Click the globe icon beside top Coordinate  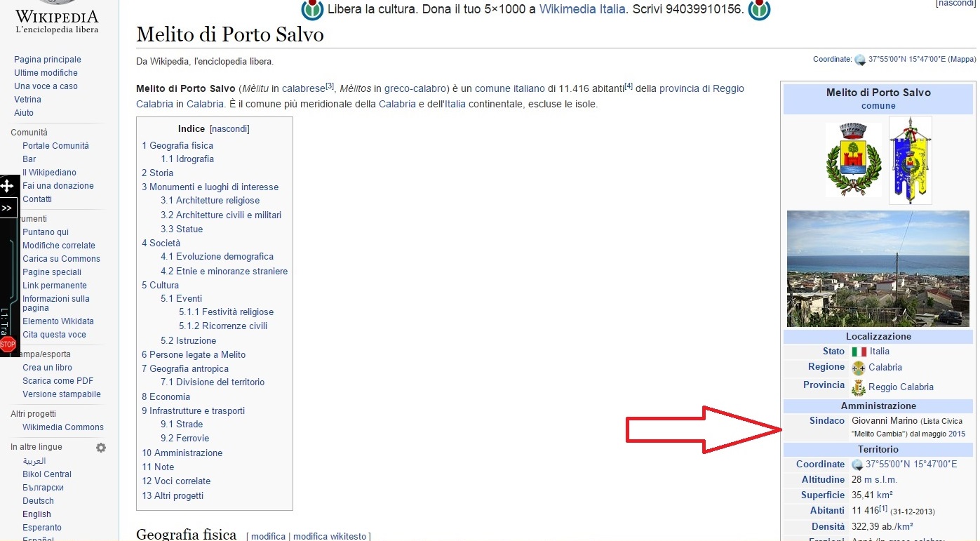(x=860, y=60)
